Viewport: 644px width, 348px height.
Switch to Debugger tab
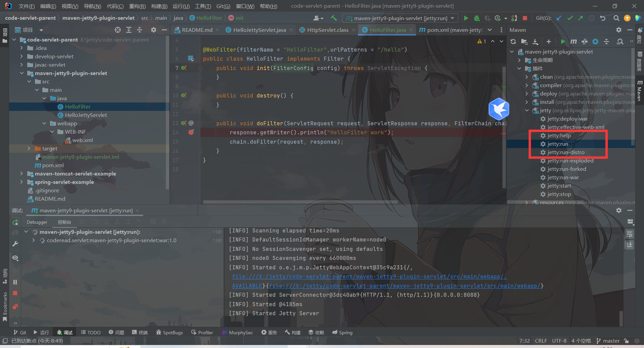pos(37,222)
